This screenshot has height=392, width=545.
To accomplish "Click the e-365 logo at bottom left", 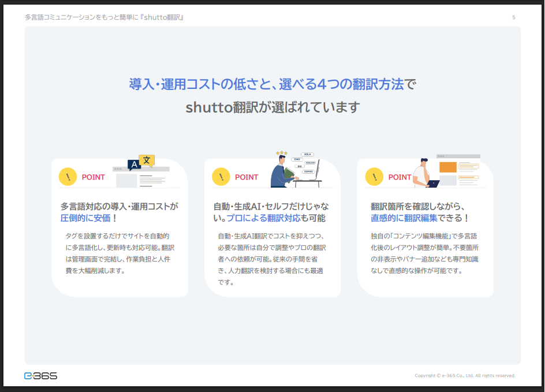I will click(40, 376).
